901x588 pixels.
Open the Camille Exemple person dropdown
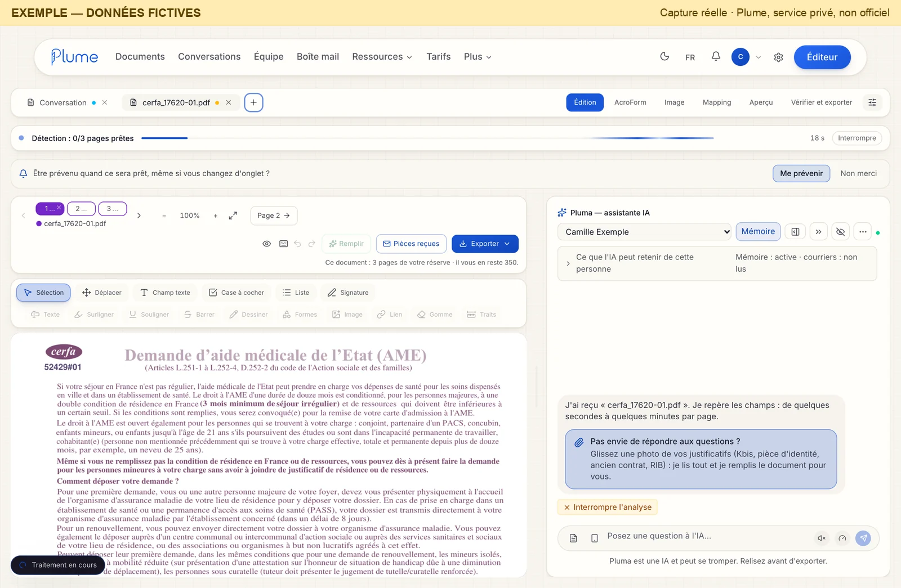(x=645, y=232)
